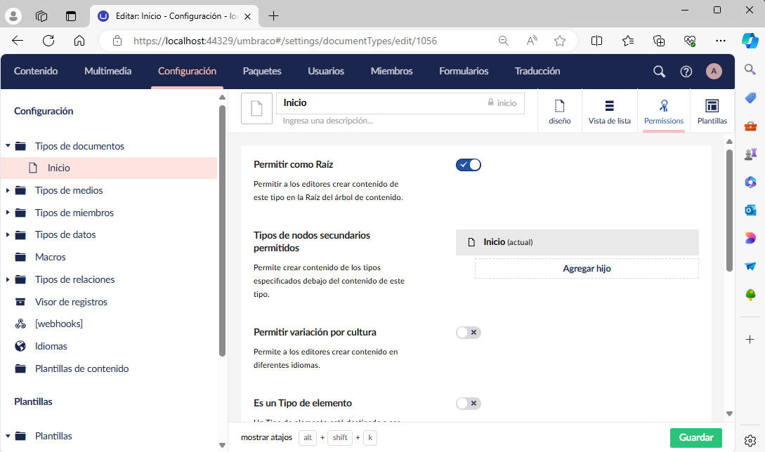Click the browser address bar URL
This screenshot has height=452, width=765.
click(x=285, y=41)
